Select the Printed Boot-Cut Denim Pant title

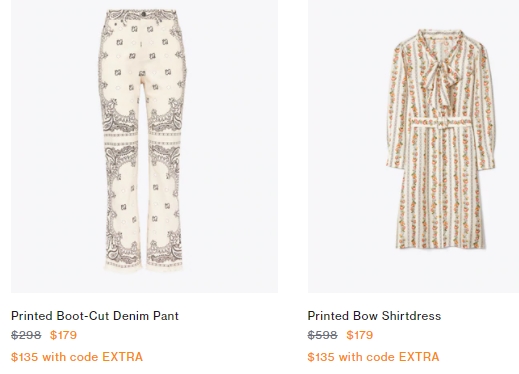click(x=95, y=316)
